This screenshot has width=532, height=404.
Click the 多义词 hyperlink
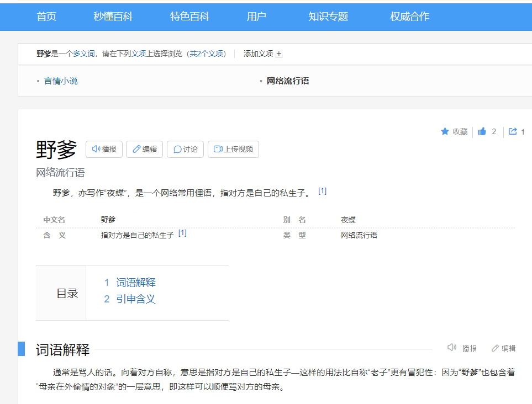(84, 54)
